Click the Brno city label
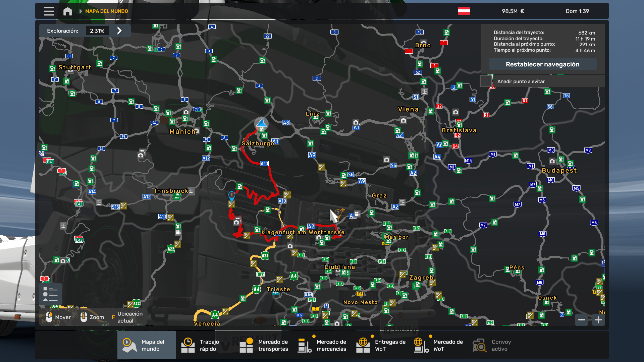Image resolution: width=644 pixels, height=362 pixels. click(x=423, y=45)
